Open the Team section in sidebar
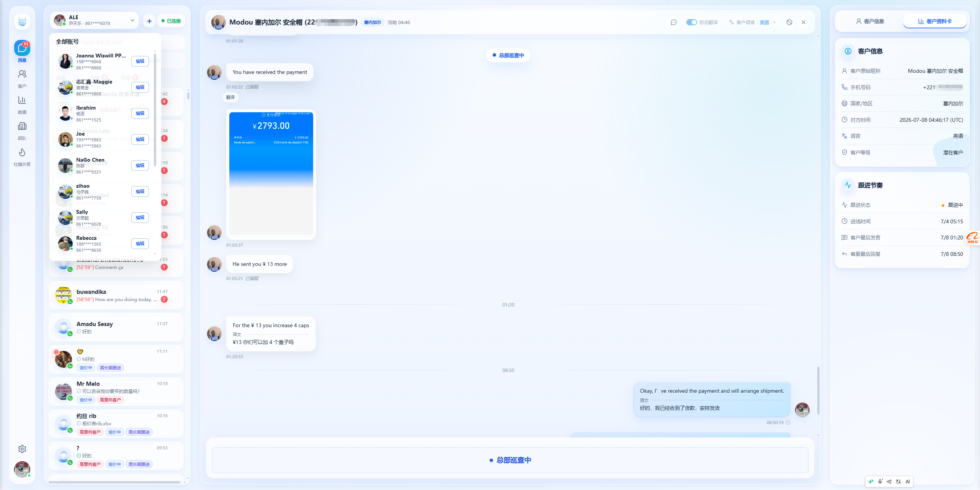This screenshot has height=490, width=980. 22,131
